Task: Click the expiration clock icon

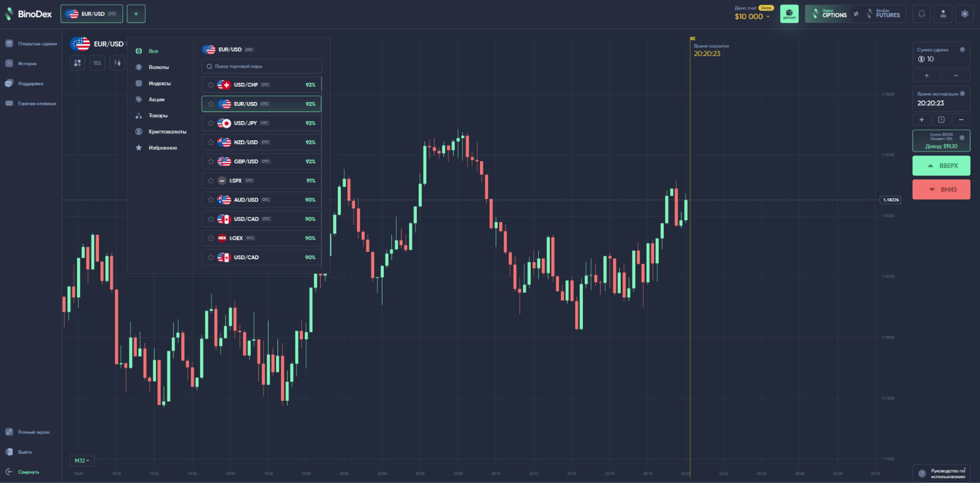Action: coord(941,120)
